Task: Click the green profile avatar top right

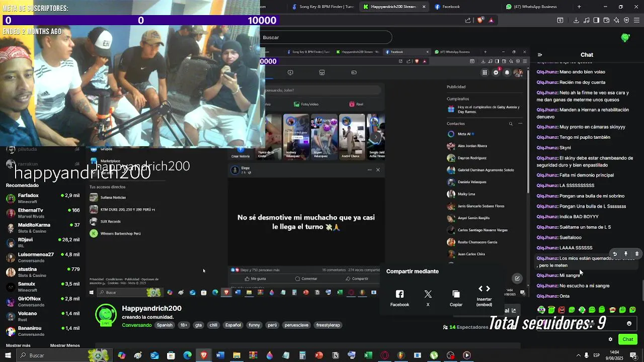Action: tap(625, 37)
